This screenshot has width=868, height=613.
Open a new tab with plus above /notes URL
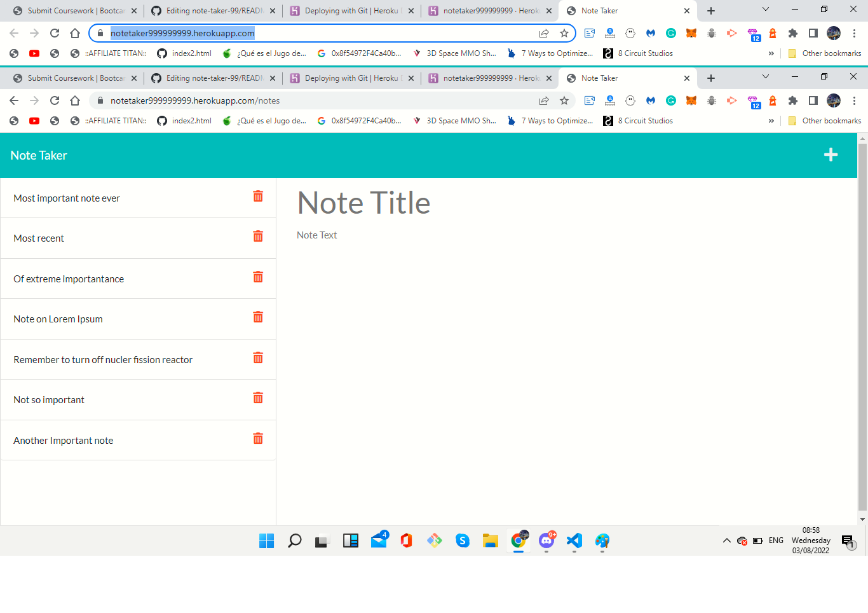click(711, 78)
